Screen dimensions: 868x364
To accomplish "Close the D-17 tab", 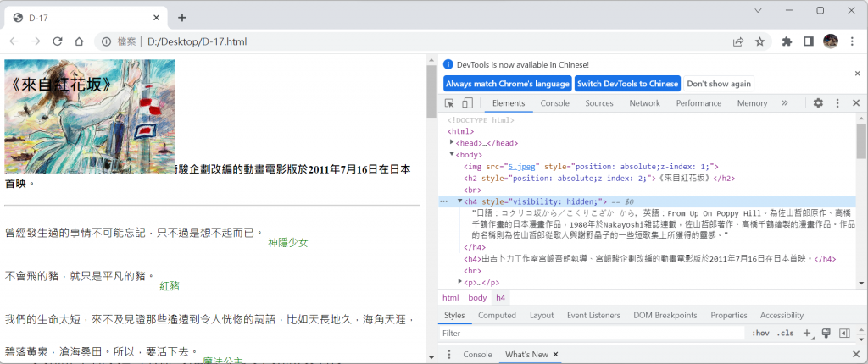I will (157, 18).
